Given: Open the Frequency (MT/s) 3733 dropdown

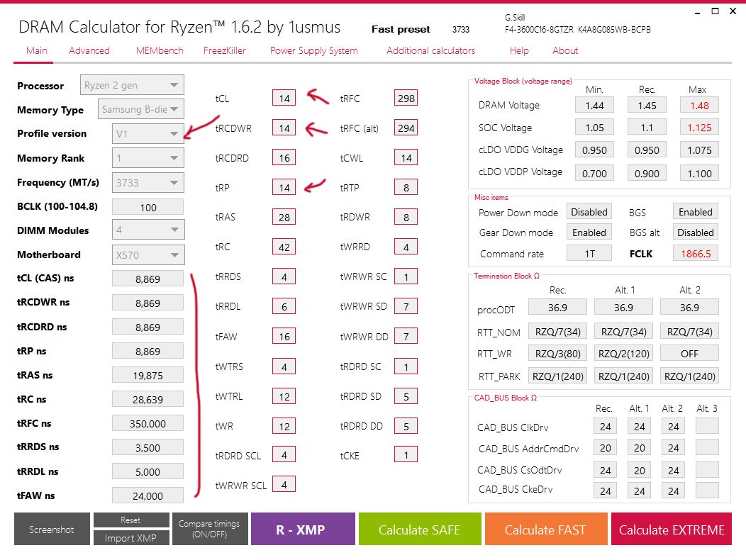Looking at the screenshot, I should point(148,183).
